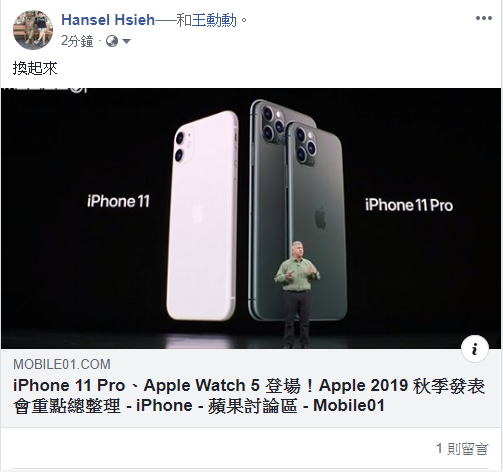The width and height of the screenshot is (503, 472).
Task: Click the public globe privacy icon
Action: pyautogui.click(x=112, y=41)
